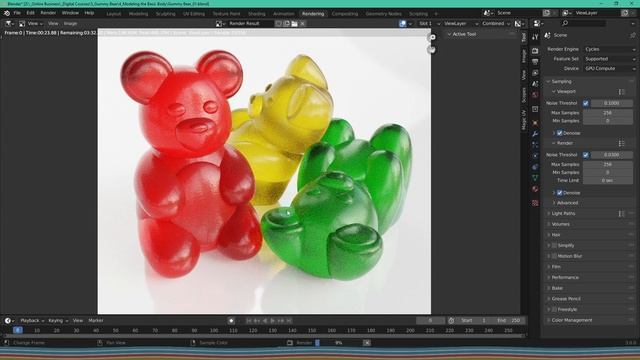The image size is (640, 360).
Task: Click the Light Paths presets icon
Action: 621,213
